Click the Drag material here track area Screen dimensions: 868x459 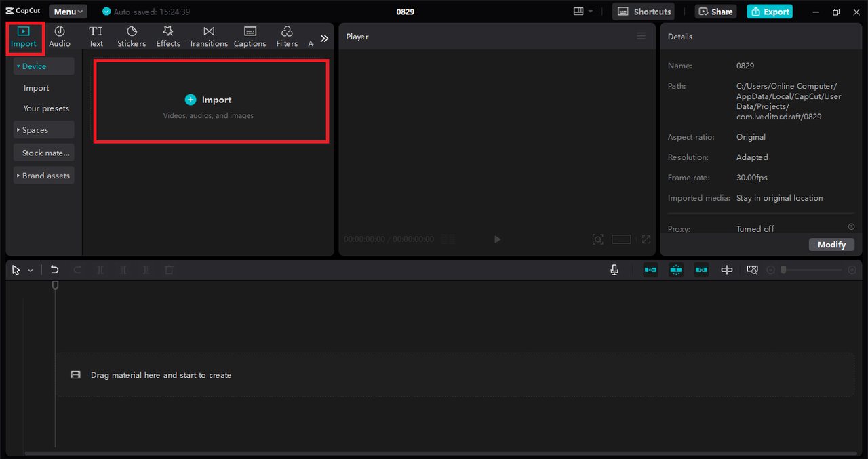(x=455, y=375)
